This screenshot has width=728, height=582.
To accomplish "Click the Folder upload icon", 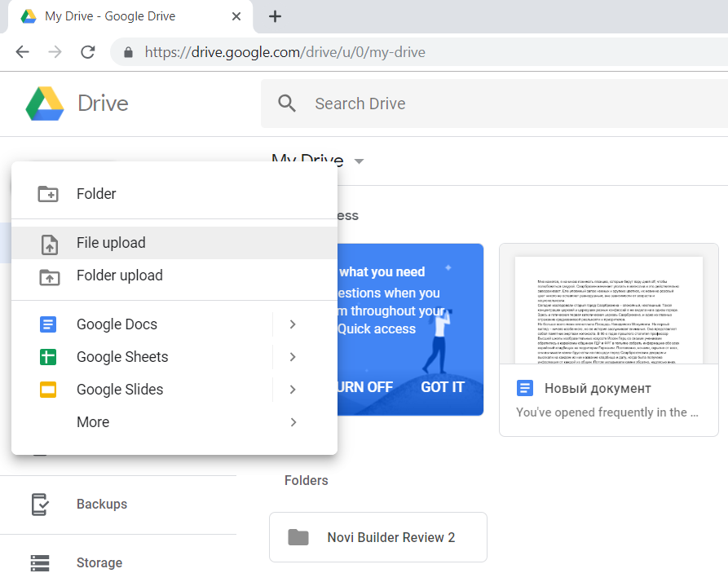I will 49,276.
